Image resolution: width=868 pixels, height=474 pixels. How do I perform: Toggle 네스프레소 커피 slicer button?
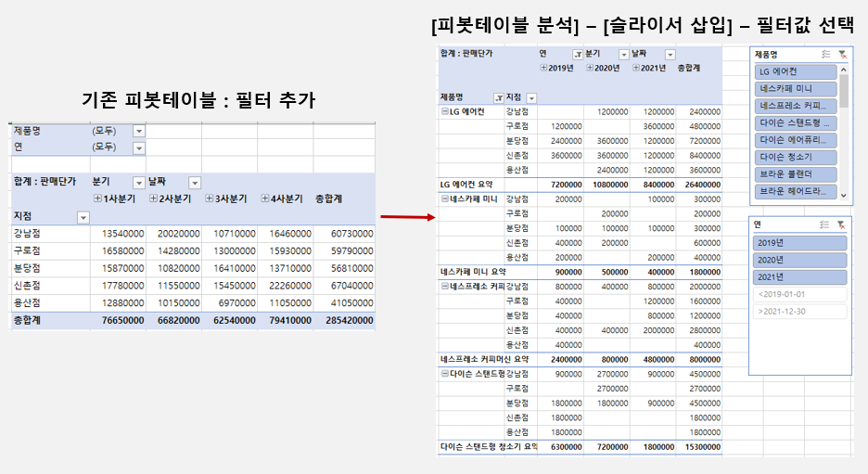tap(796, 106)
